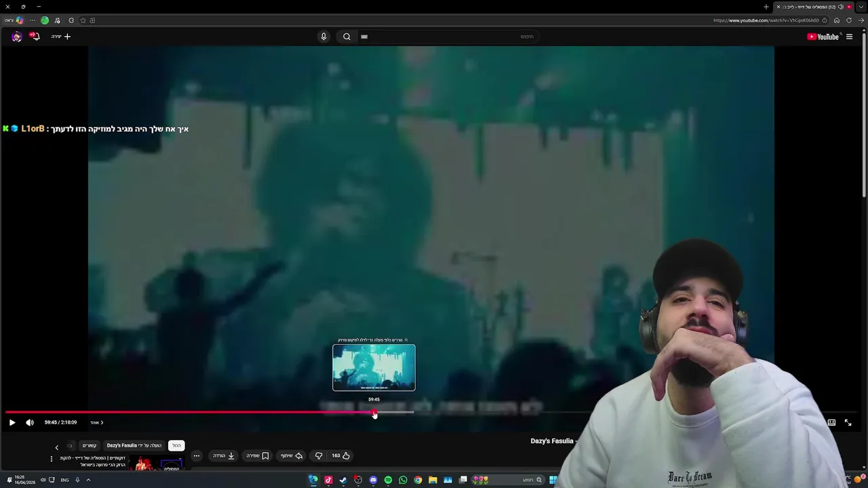Focus the YouTube search field
868x488 pixels.
point(448,37)
